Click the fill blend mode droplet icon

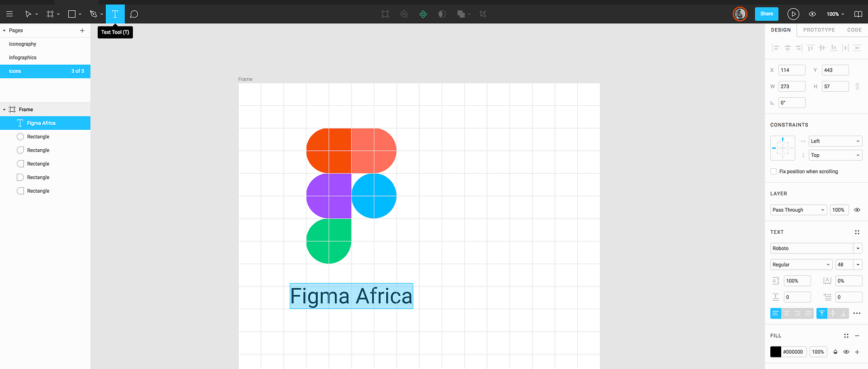point(835,352)
